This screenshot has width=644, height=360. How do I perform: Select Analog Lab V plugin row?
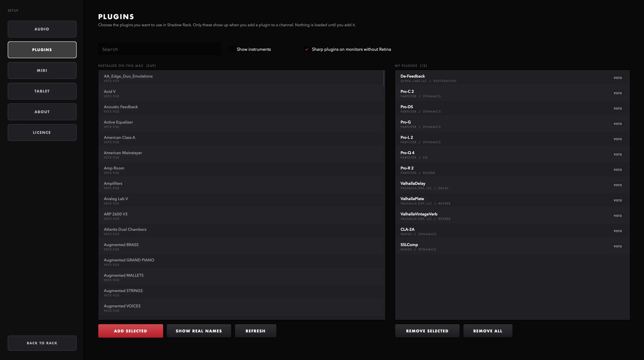pyautogui.click(x=241, y=201)
